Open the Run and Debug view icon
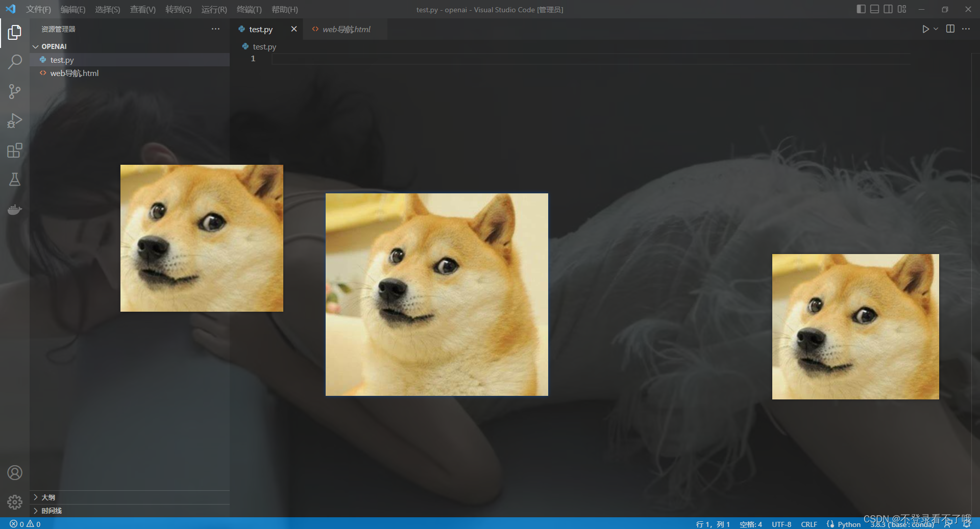Image resolution: width=980 pixels, height=529 pixels. [x=15, y=121]
